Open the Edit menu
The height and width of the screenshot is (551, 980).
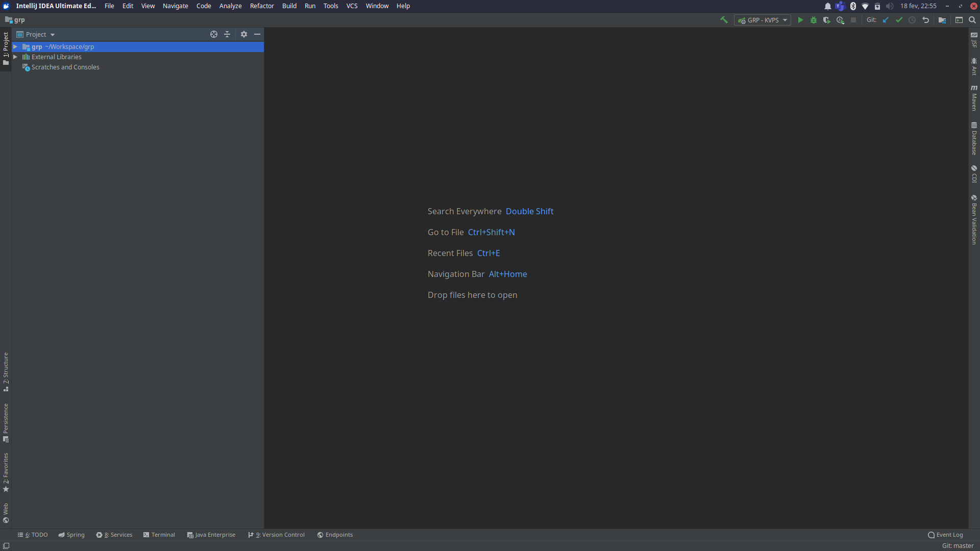click(x=128, y=6)
